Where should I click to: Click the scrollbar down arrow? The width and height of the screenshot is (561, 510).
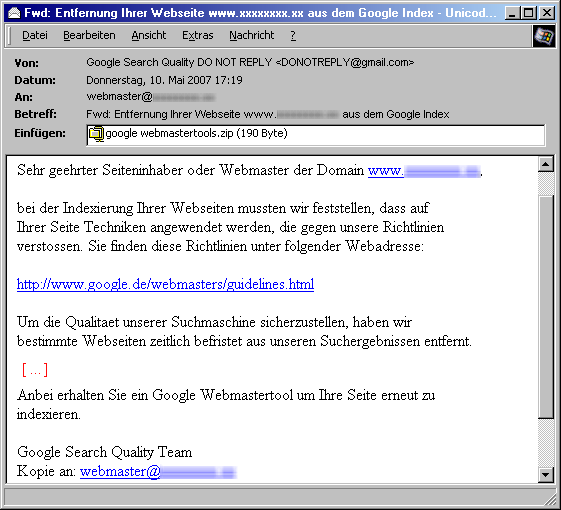(x=546, y=475)
